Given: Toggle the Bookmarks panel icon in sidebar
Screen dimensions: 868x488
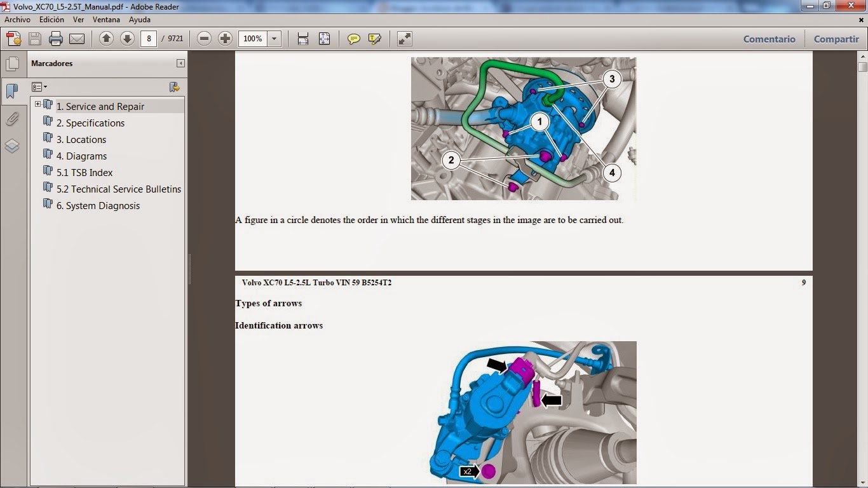Looking at the screenshot, I should coord(12,91).
